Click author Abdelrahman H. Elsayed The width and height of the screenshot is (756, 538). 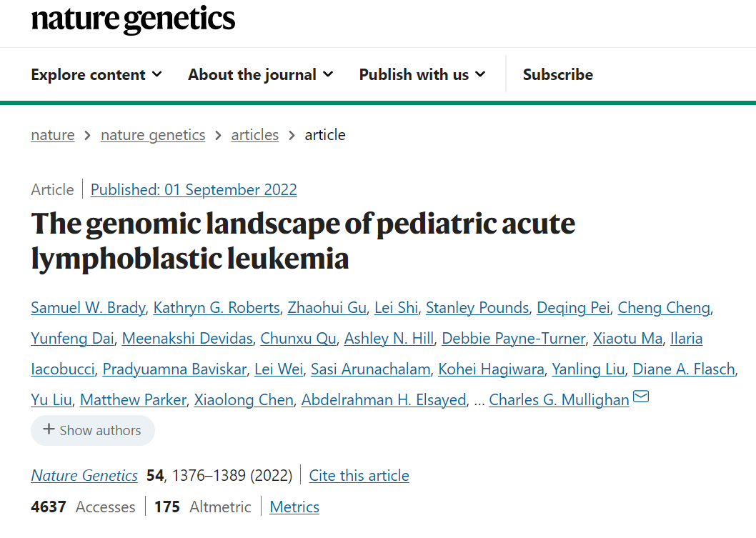pyautogui.click(x=384, y=399)
